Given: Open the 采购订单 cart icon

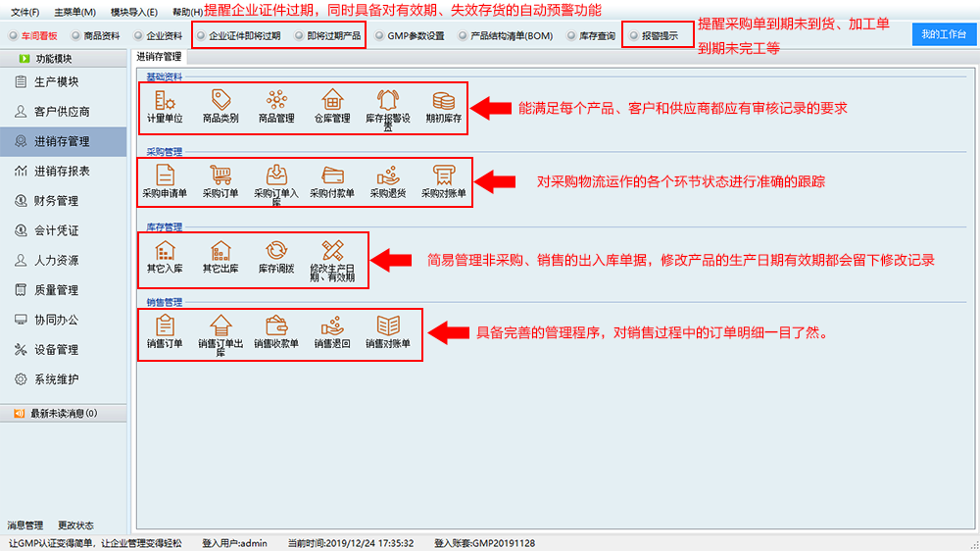Looking at the screenshot, I should (x=220, y=175).
